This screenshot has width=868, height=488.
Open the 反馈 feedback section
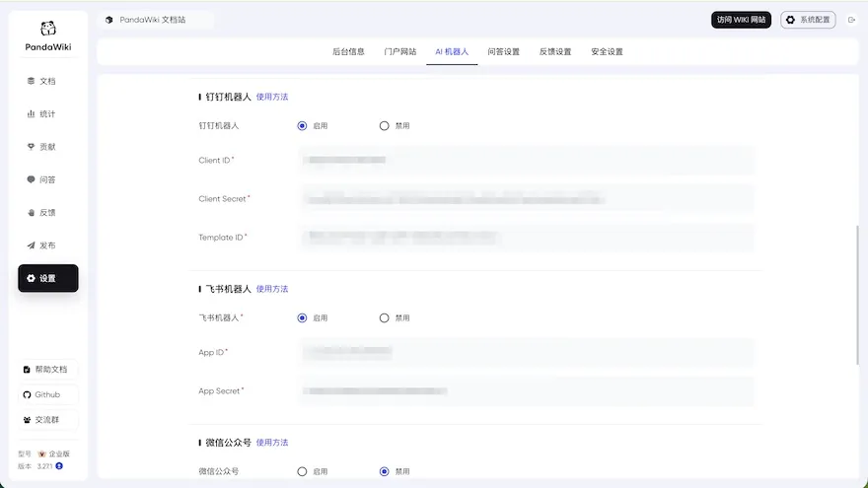[x=48, y=213]
